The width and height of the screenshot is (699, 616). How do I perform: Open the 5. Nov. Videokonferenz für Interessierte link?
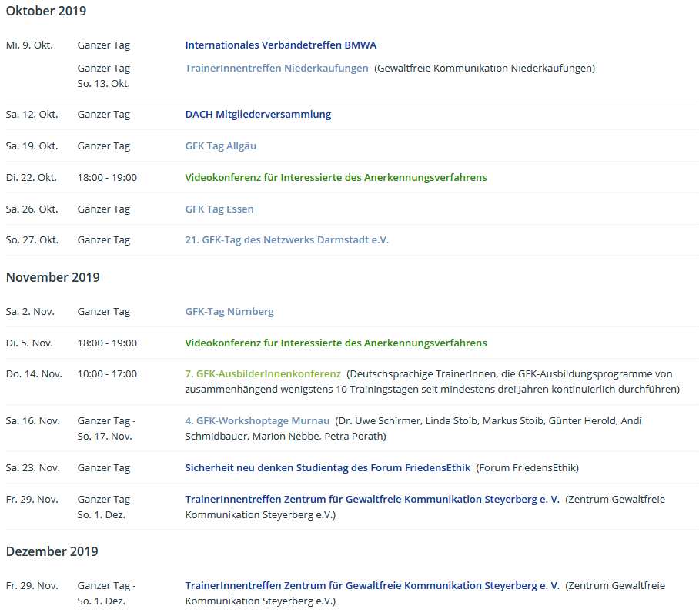coord(336,343)
